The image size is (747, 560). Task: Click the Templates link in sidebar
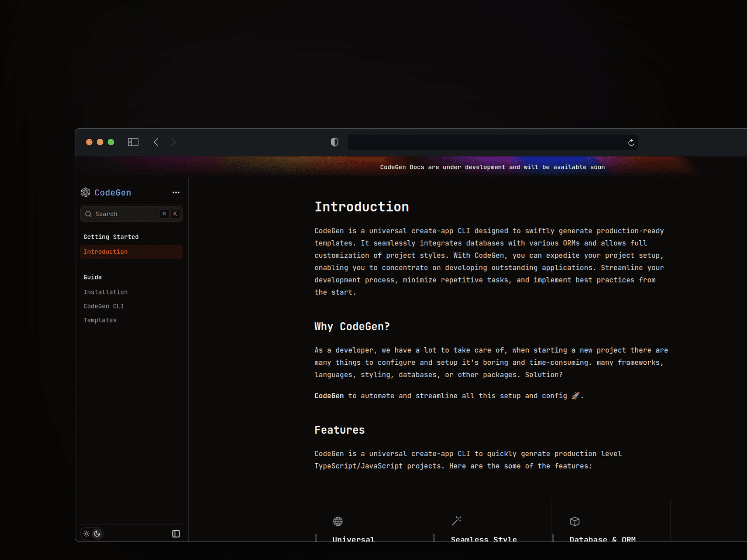tap(99, 320)
